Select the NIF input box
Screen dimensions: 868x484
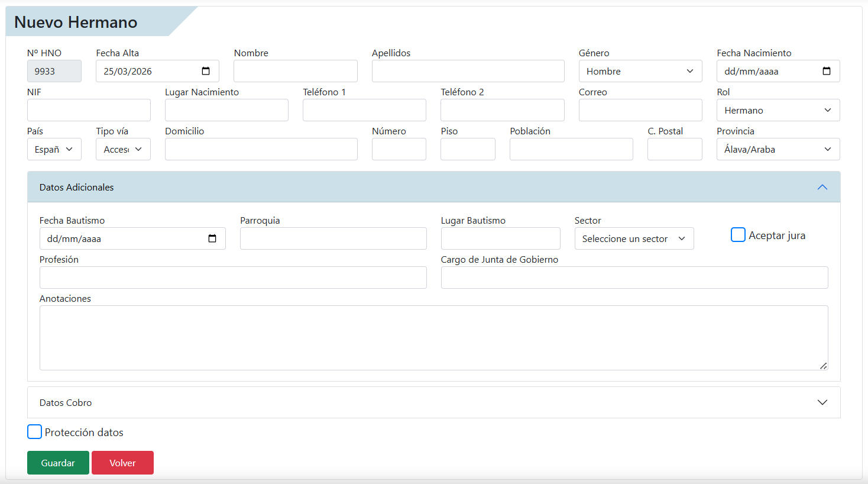[89, 110]
